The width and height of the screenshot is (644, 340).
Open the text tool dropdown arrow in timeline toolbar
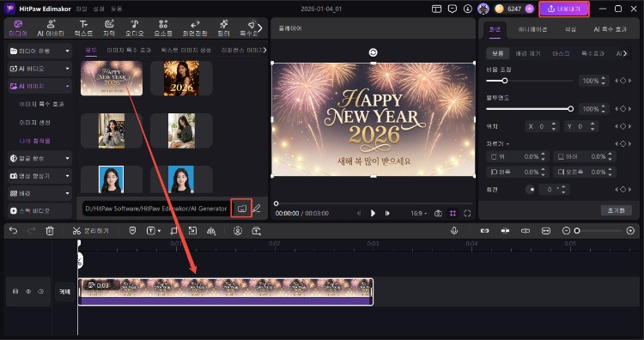[x=159, y=231]
